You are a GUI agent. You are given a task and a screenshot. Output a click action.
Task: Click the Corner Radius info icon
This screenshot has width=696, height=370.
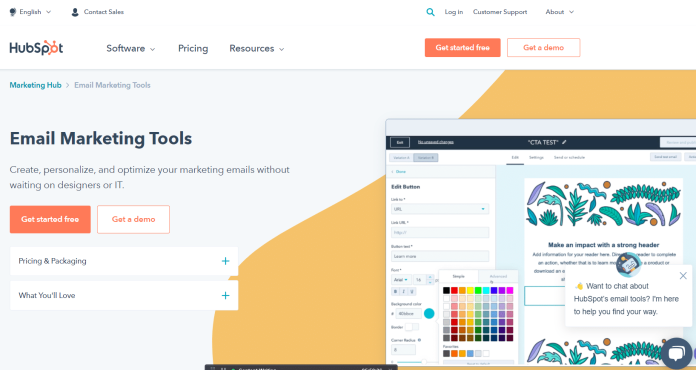click(x=419, y=340)
